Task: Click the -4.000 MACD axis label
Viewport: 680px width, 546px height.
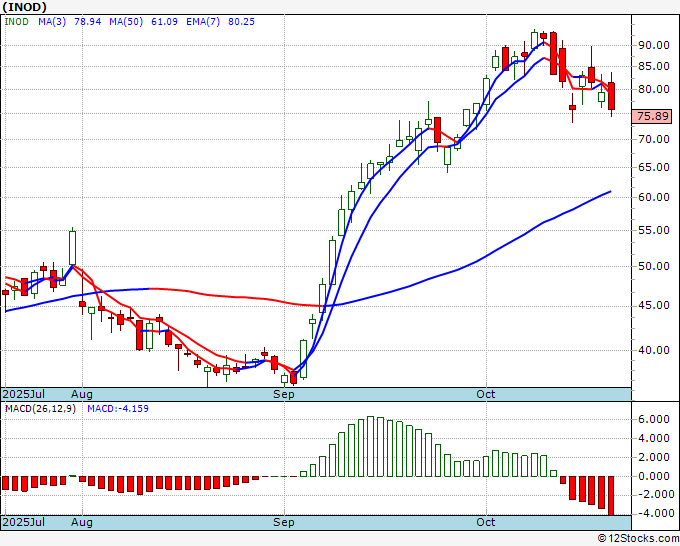Action: click(654, 513)
